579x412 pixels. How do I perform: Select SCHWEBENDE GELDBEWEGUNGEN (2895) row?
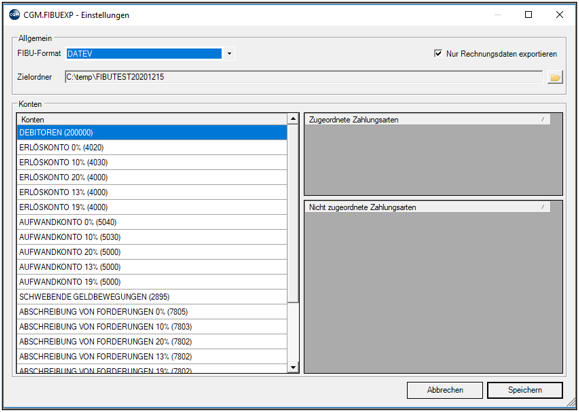tap(152, 297)
